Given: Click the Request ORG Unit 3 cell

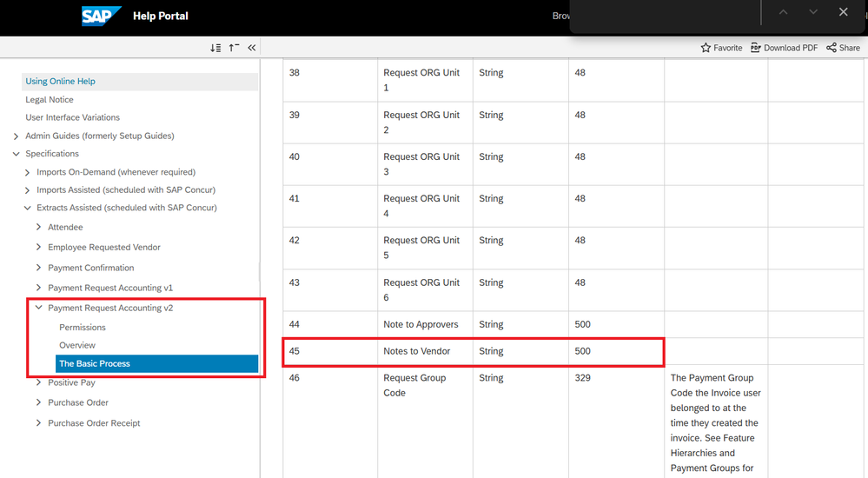Looking at the screenshot, I should [x=425, y=164].
